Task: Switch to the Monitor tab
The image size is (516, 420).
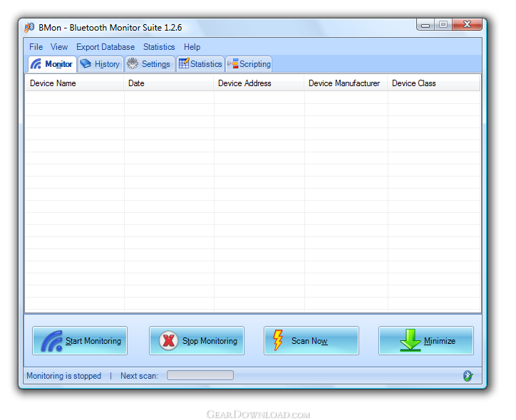Action: [x=52, y=64]
